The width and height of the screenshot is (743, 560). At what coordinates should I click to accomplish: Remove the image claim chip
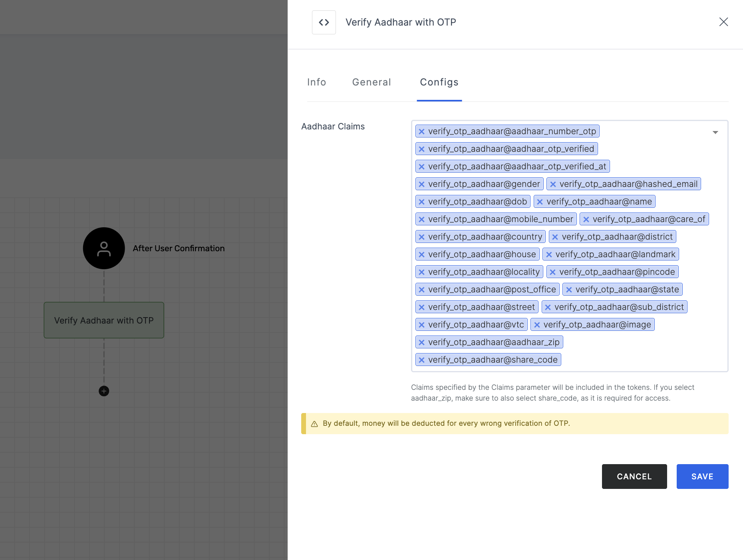pyautogui.click(x=537, y=325)
